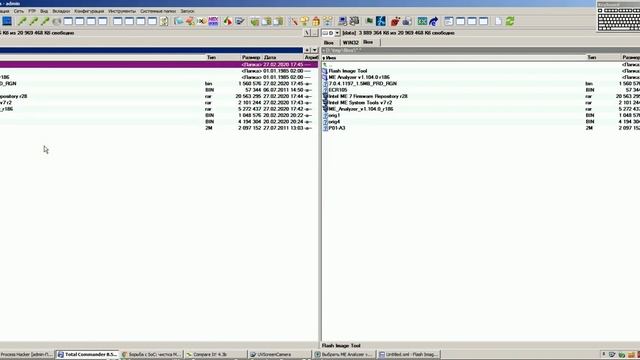Click the window-with-list icon before the refresh icon
Screen dimensions: 640x360
[449, 21]
